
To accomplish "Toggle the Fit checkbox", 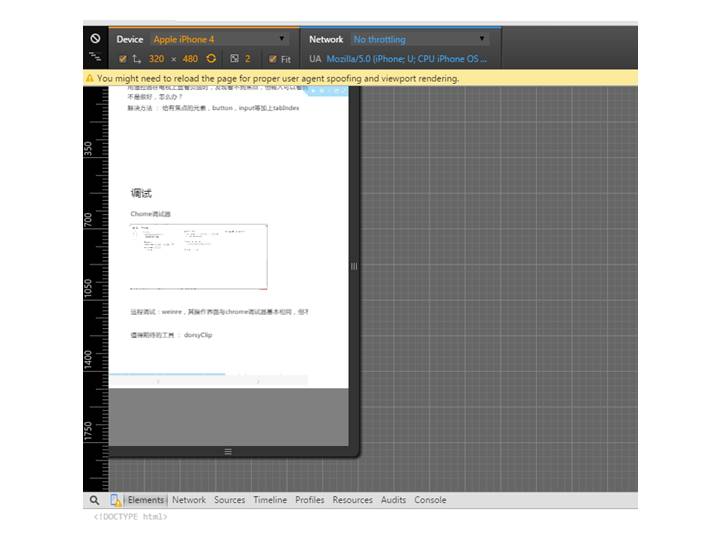I will click(x=272, y=59).
